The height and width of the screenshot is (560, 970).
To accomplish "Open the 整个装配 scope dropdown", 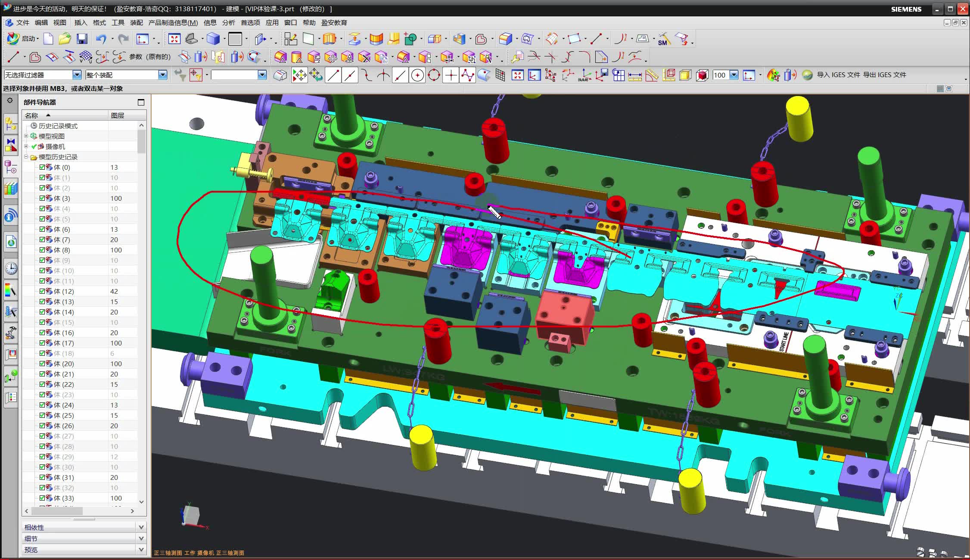I will coord(162,75).
